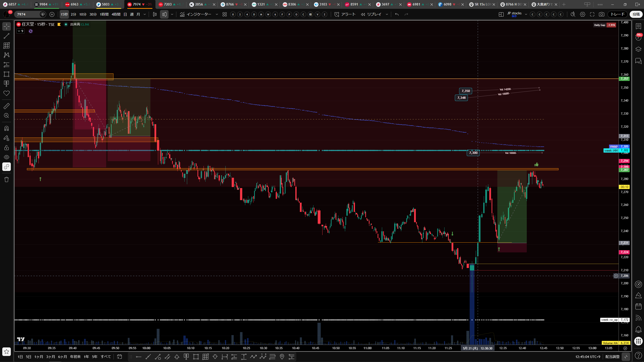Toggle hide all drawings eye icon
644x362 pixels.
(7, 157)
